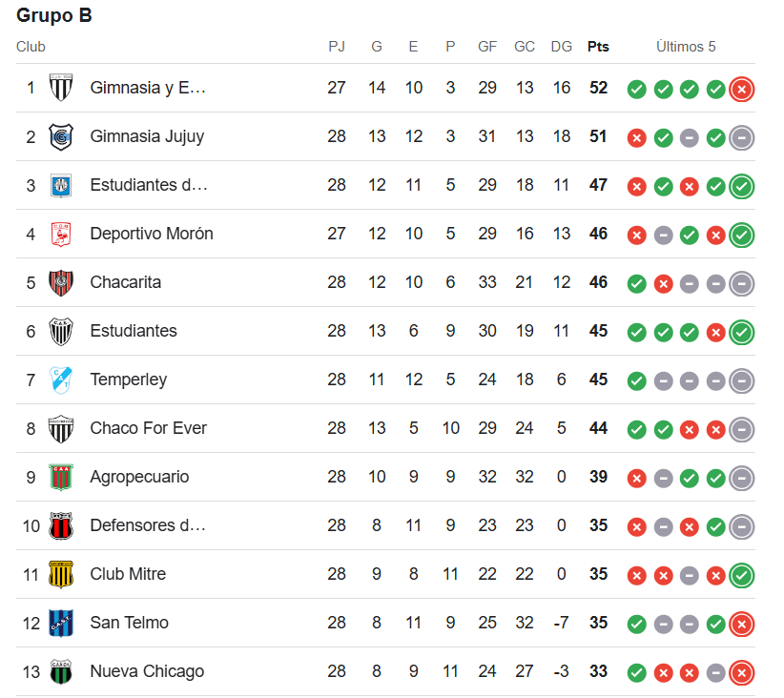Click the Últimos 5 column header
The image size is (784, 698).
point(686,47)
